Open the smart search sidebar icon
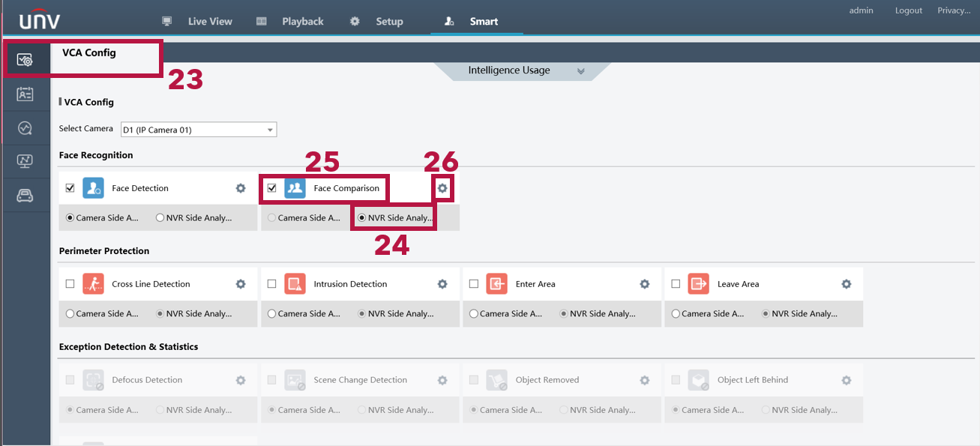 pyautogui.click(x=25, y=127)
